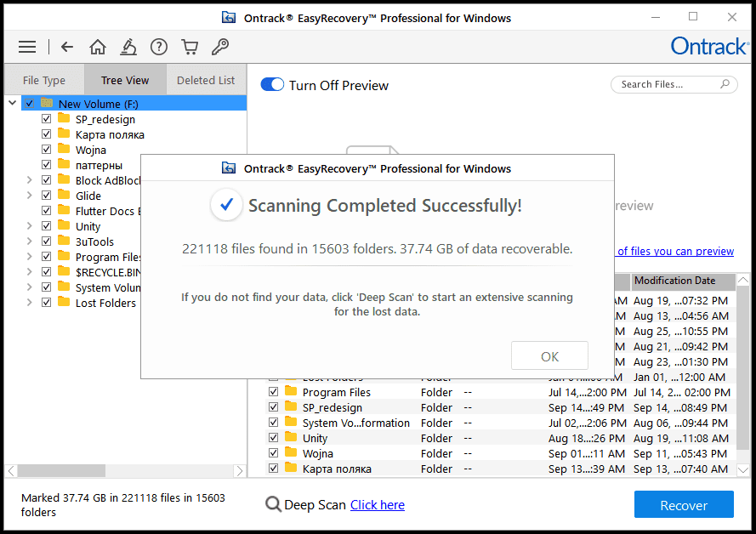Switch to the File Type tab
Image resolution: width=756 pixels, height=534 pixels.
point(44,81)
